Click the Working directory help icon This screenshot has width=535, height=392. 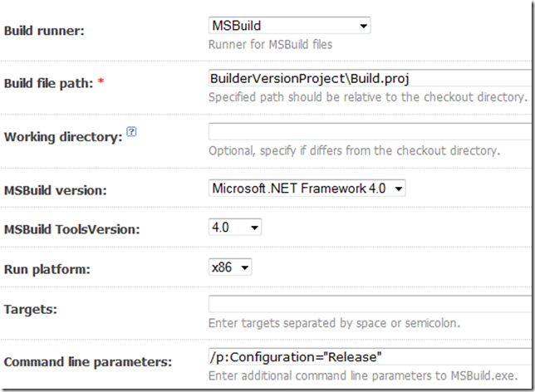131,131
